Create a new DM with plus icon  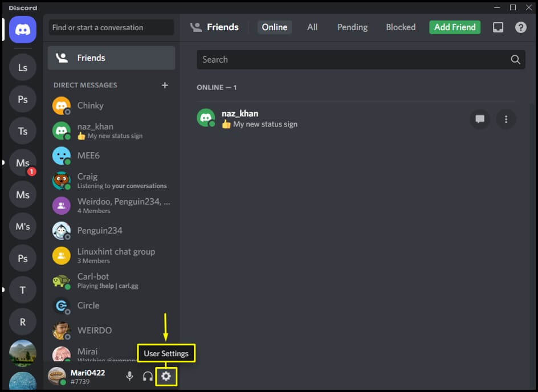(x=165, y=85)
